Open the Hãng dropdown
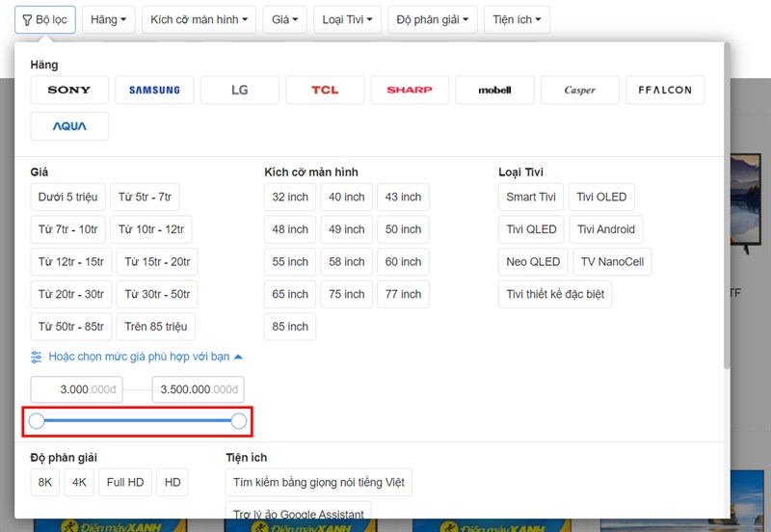Image resolution: width=771 pixels, height=532 pixels. (x=108, y=19)
